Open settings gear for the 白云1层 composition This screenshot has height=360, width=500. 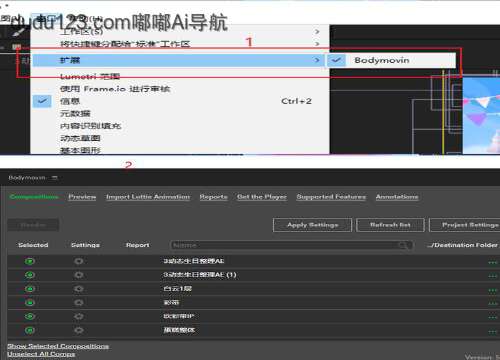[79, 289]
